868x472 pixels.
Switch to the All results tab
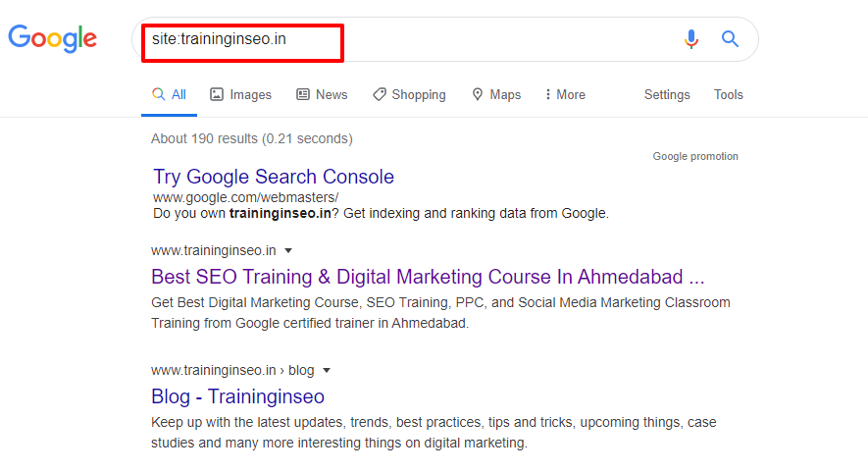pos(170,95)
